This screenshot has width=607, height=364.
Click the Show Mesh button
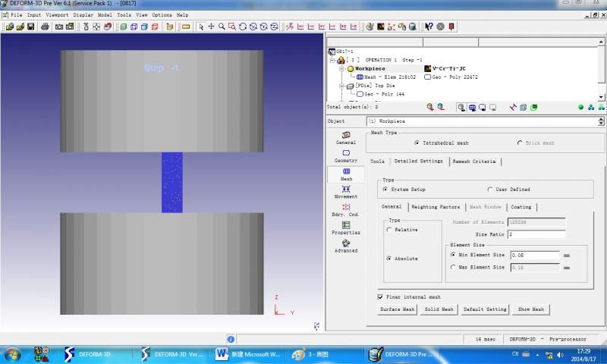[531, 309]
